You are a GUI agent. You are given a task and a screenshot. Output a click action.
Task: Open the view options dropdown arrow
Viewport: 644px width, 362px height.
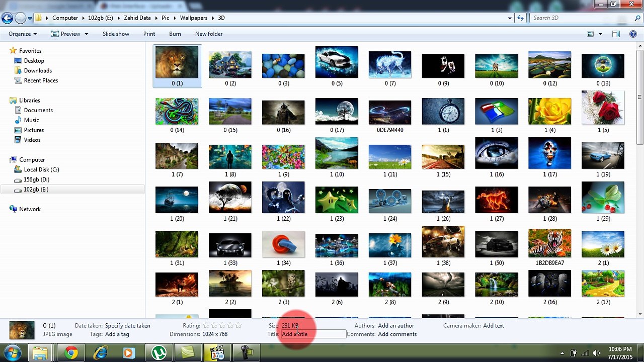tap(600, 34)
